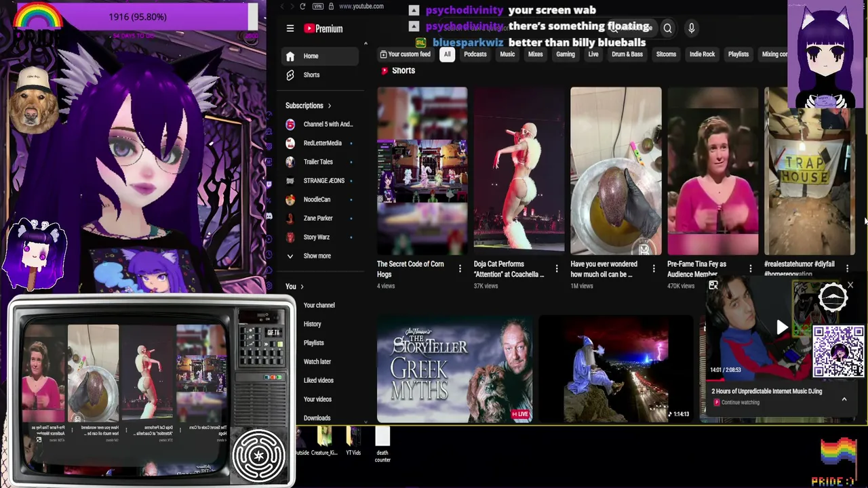Expand the miniplayer to the full watch page
The width and height of the screenshot is (868, 488).
point(713,286)
